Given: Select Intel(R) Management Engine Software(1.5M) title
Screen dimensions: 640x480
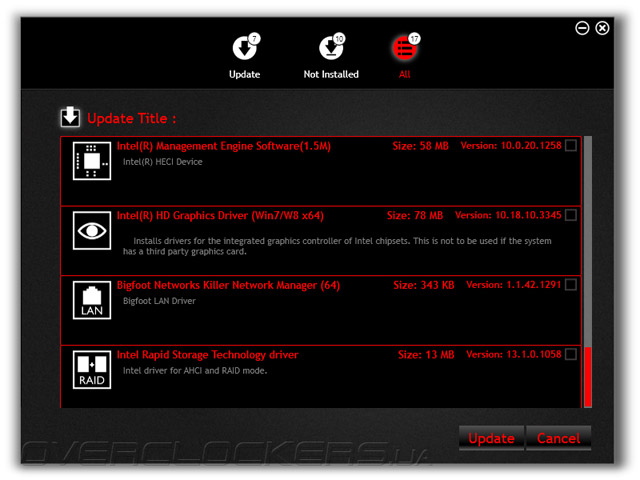Looking at the screenshot, I should [224, 146].
